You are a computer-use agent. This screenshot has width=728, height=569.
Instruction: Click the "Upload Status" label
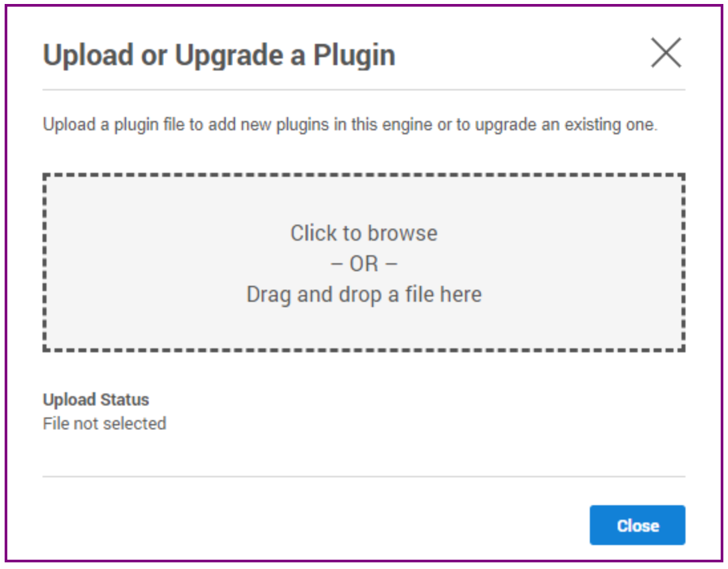pyautogui.click(x=96, y=399)
